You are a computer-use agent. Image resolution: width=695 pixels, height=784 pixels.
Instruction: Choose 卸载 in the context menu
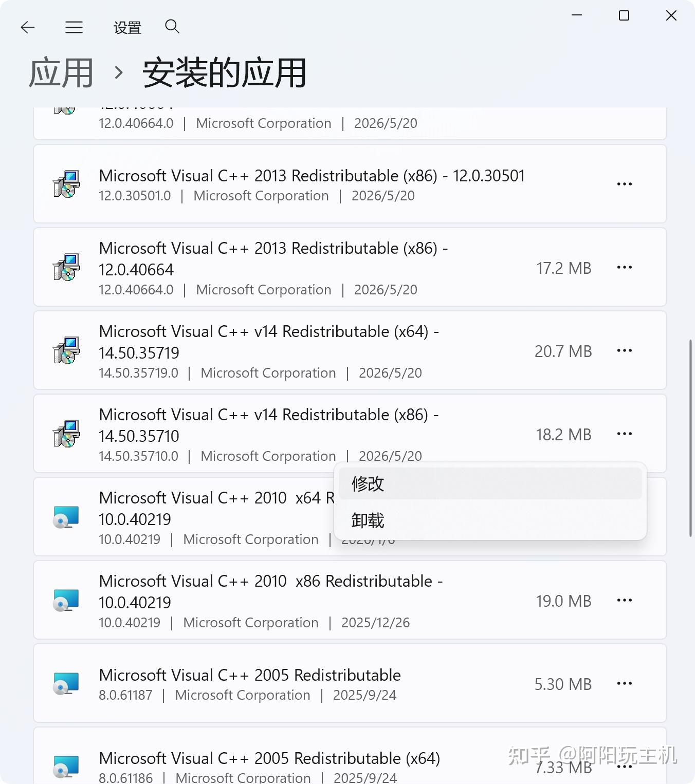[490, 520]
